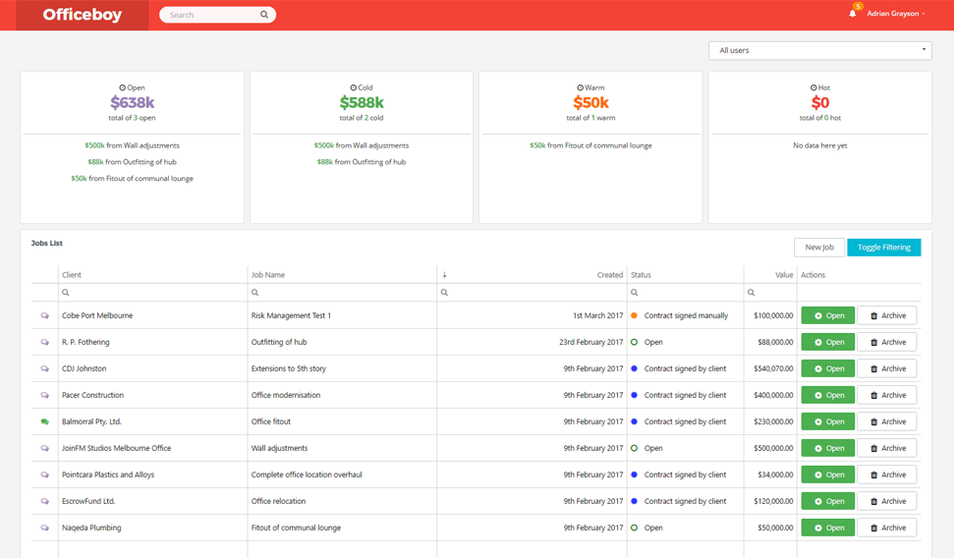Open the Outfitting of hub job

click(x=827, y=342)
